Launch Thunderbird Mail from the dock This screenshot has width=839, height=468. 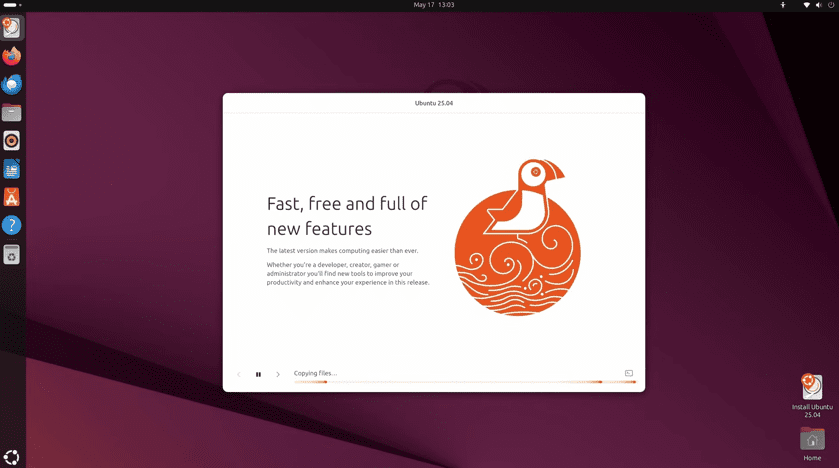tap(12, 85)
